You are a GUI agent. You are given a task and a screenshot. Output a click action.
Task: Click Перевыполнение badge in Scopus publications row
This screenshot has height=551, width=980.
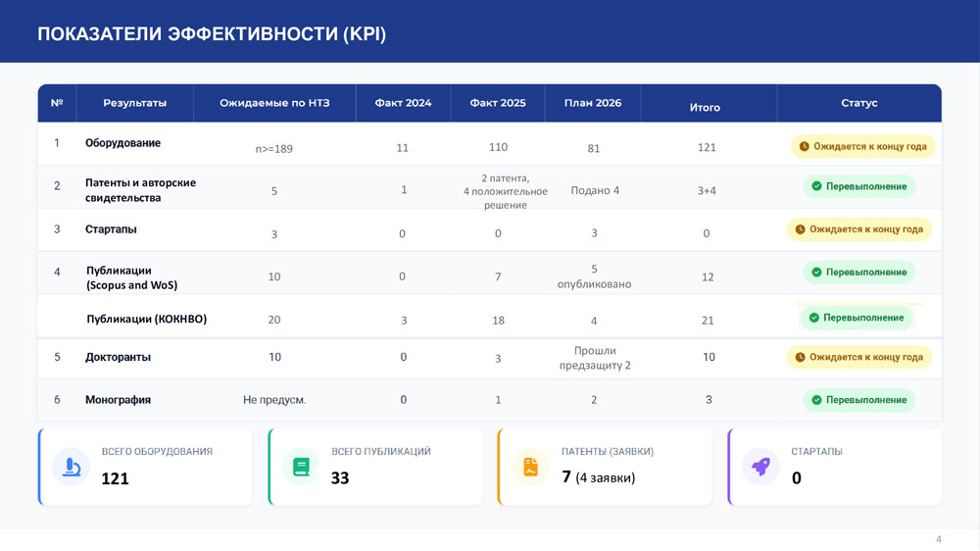click(858, 272)
